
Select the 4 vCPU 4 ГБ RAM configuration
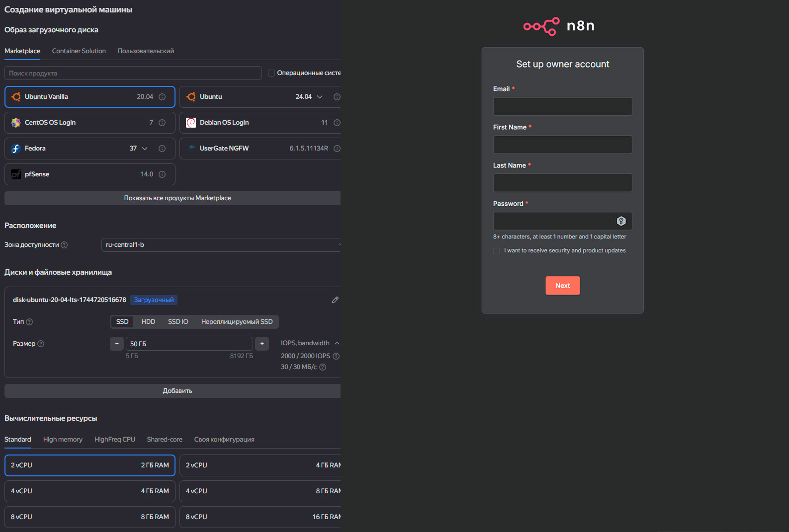click(90, 491)
